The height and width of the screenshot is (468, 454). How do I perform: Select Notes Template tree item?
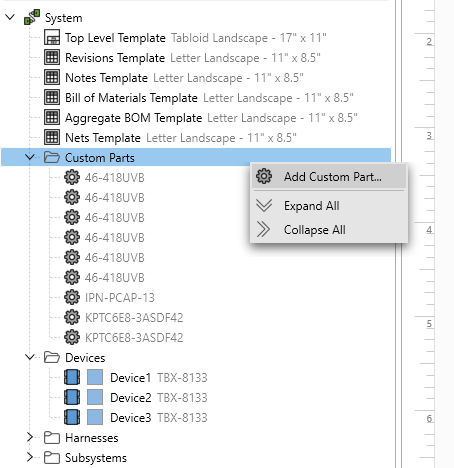tap(106, 78)
